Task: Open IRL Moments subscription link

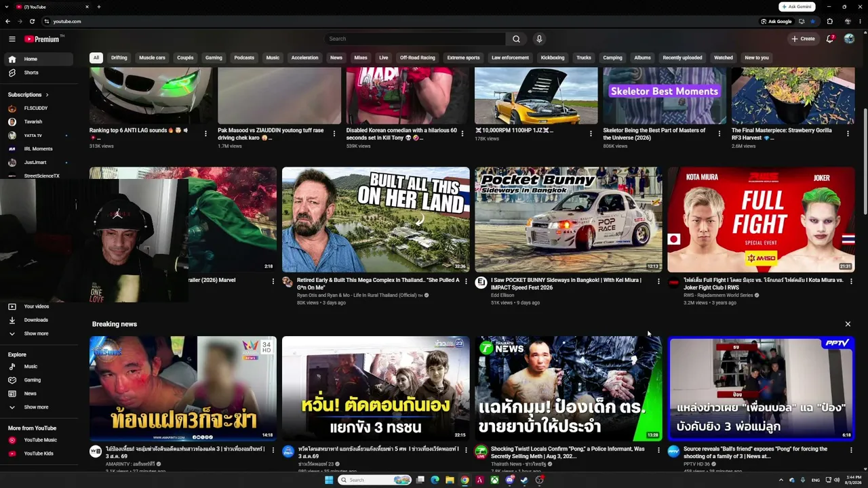Action: [39, 149]
